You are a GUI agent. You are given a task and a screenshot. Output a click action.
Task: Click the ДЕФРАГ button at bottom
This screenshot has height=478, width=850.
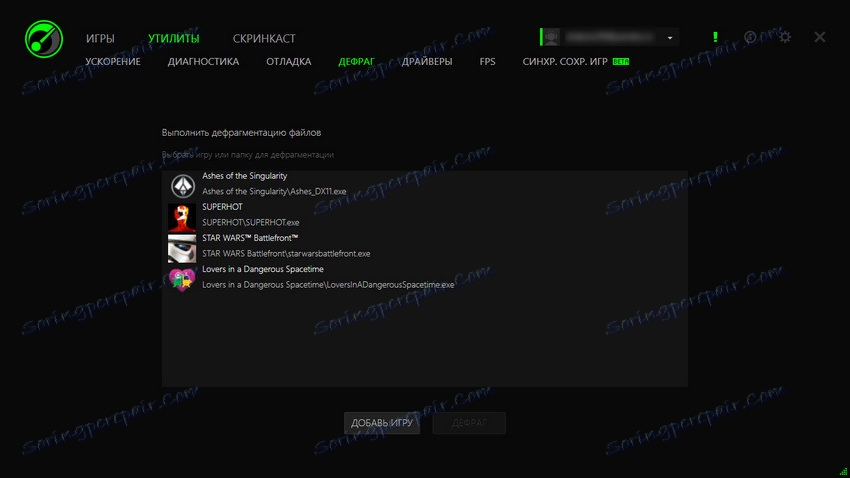click(469, 423)
